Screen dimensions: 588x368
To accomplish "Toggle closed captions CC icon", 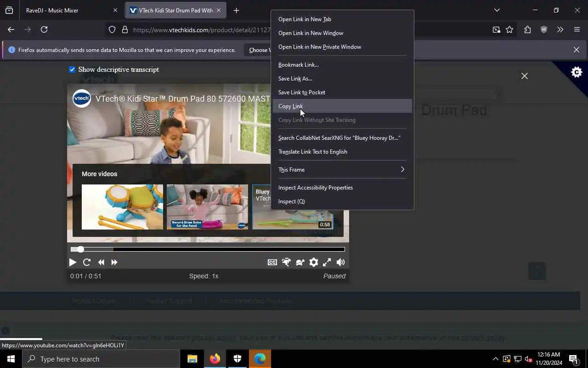I will point(272,262).
